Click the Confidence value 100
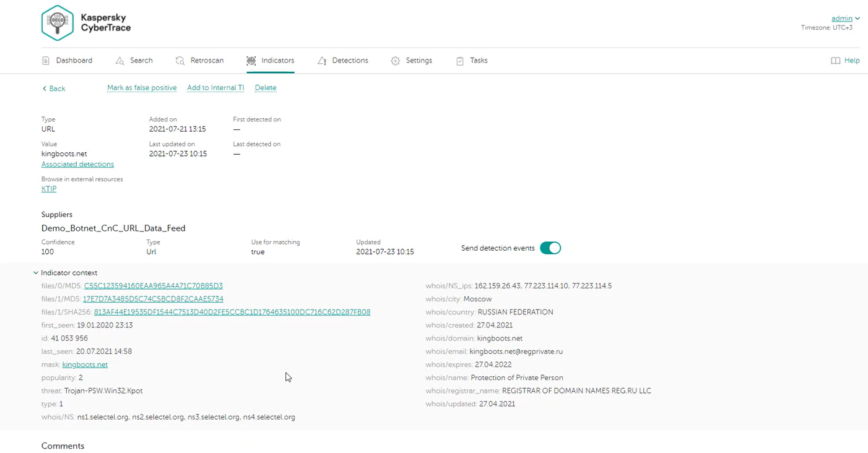Screen dimensions: 868x453 point(48,252)
